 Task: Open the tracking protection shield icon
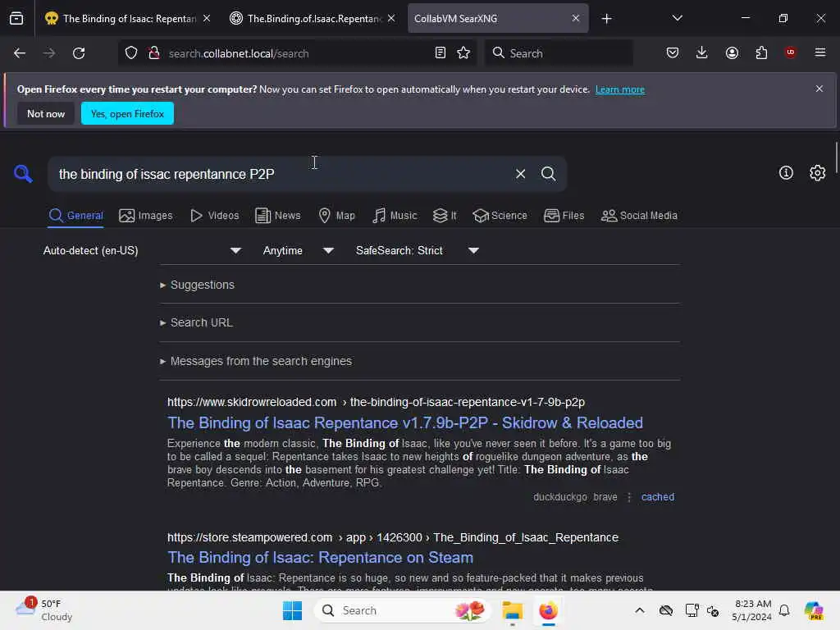pos(131,53)
